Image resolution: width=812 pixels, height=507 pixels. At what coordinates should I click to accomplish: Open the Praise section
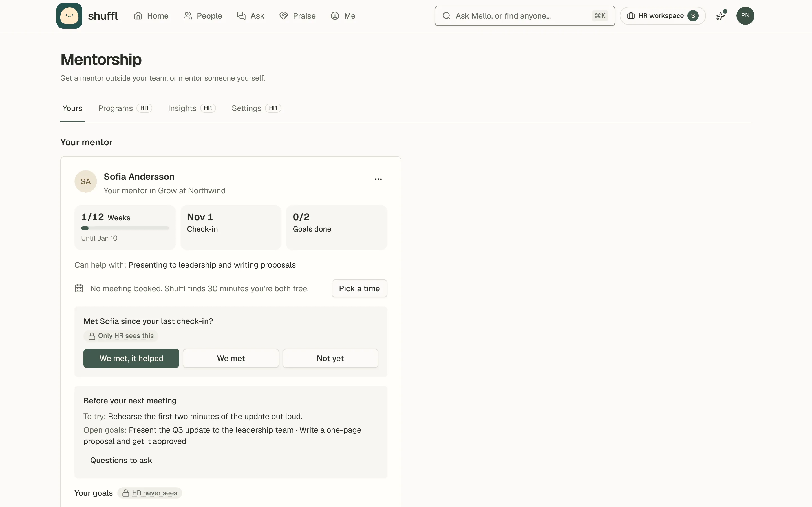pos(297,16)
